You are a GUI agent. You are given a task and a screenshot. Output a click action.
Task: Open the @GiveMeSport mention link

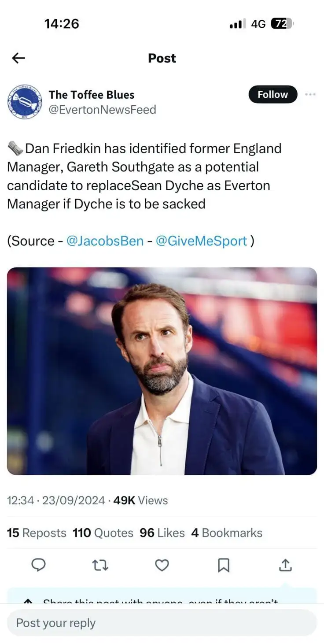201,241
